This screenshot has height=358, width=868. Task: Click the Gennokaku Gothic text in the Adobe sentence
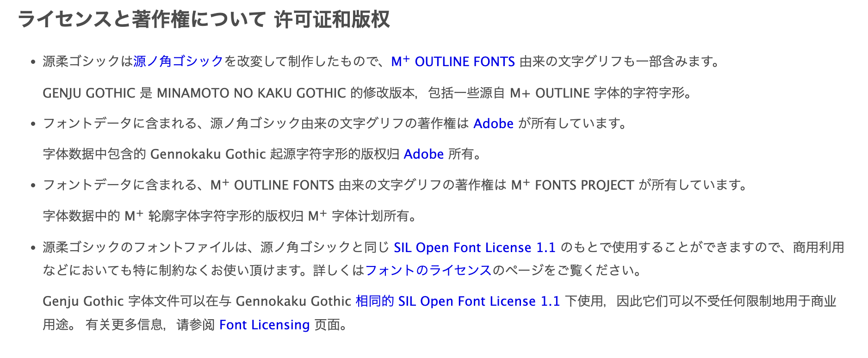pos(208,154)
